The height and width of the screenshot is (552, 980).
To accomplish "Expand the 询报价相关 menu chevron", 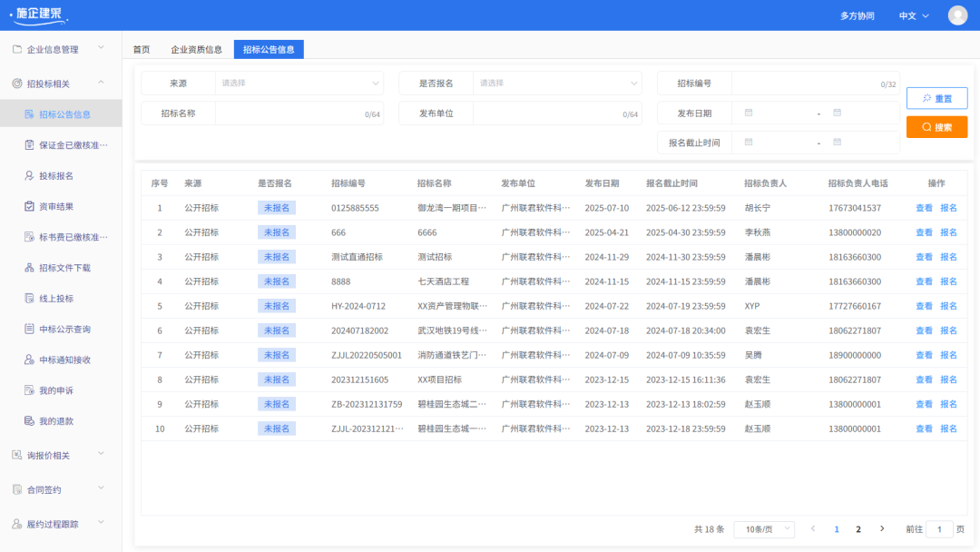I will (x=102, y=453).
